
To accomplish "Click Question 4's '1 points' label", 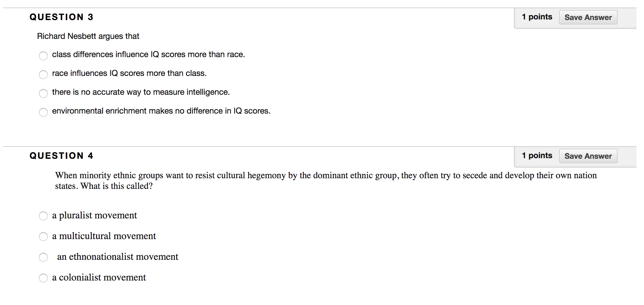I will point(537,156).
